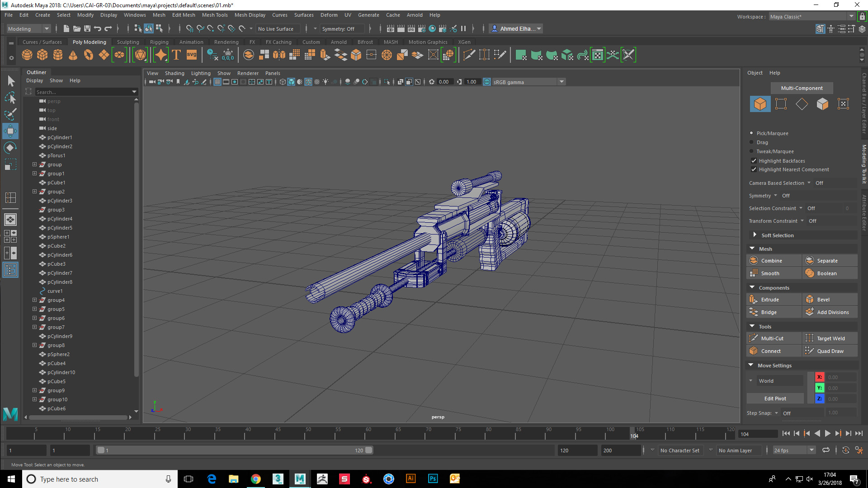Open the Edit Mesh menu
868x488 pixels.
click(x=184, y=15)
